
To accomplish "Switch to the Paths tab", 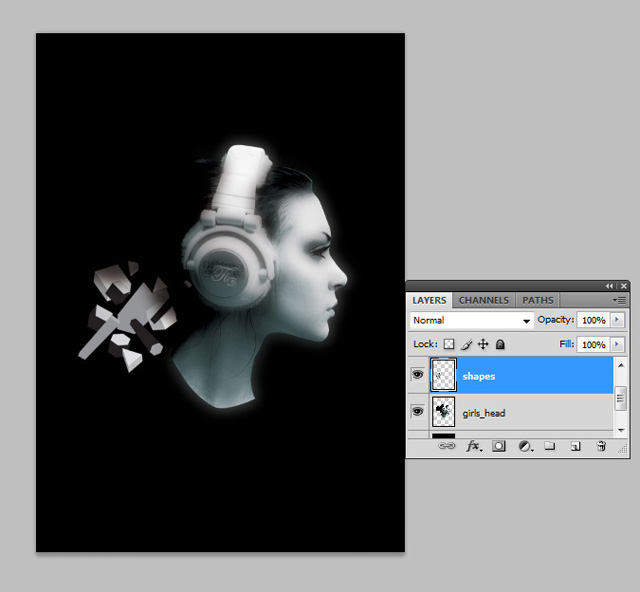I will pos(537,300).
